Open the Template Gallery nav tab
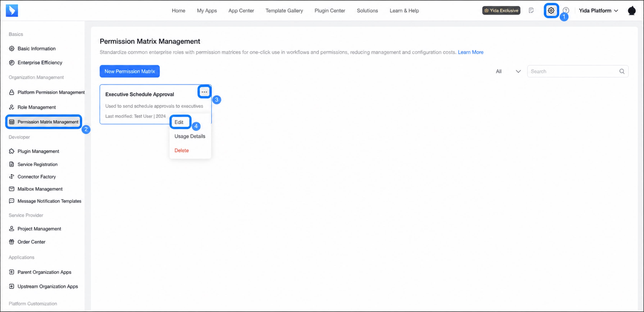Screen dimensions: 644x312 [x=284, y=11]
